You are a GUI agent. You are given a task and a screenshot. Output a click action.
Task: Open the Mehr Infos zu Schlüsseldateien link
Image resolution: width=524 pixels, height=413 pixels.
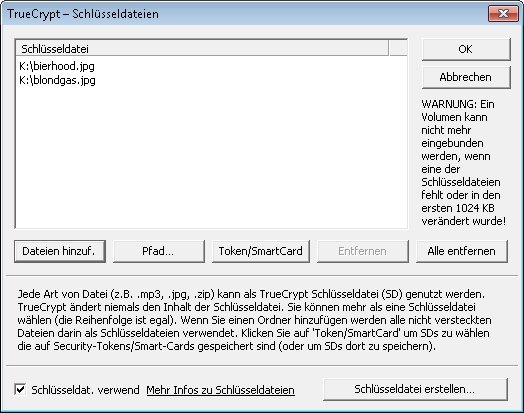pos(221,390)
